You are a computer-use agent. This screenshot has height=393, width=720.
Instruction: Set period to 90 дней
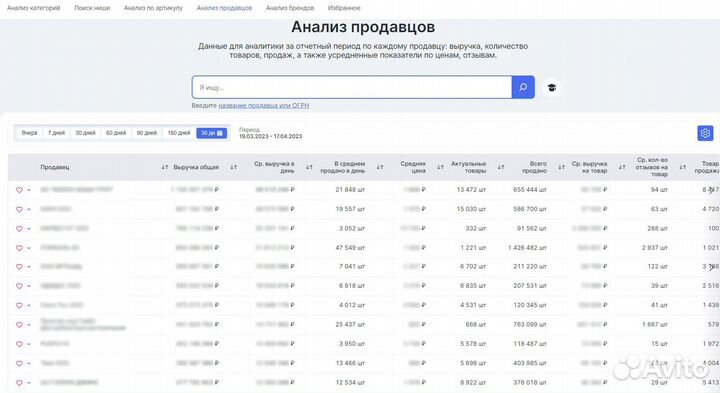(x=146, y=133)
